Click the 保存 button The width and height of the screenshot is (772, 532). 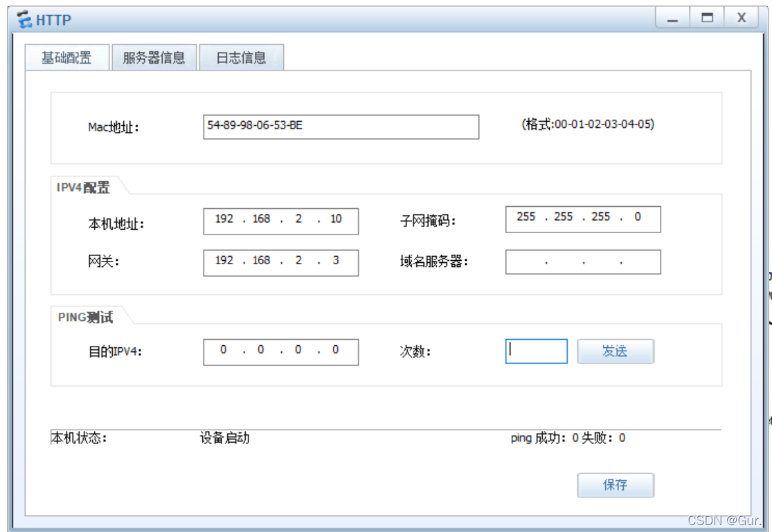(x=616, y=485)
